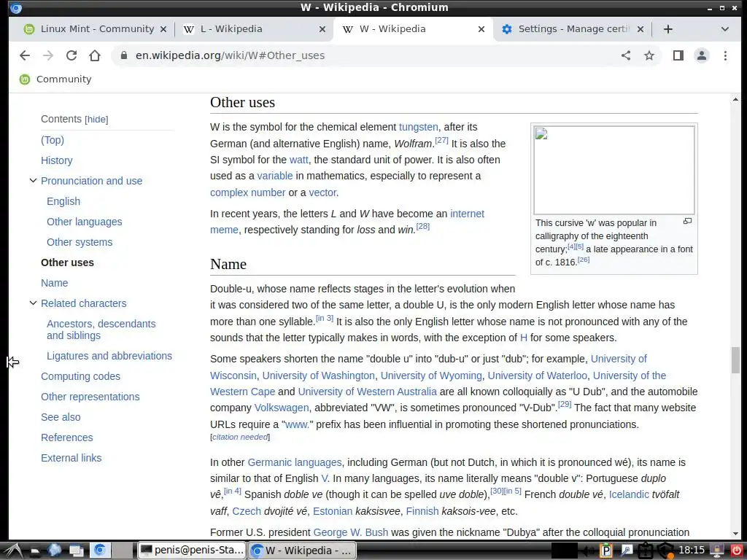Viewport: 747px width, 560px height.
Task: Switch to W - Wikipedia taskbar window
Action: (302, 551)
